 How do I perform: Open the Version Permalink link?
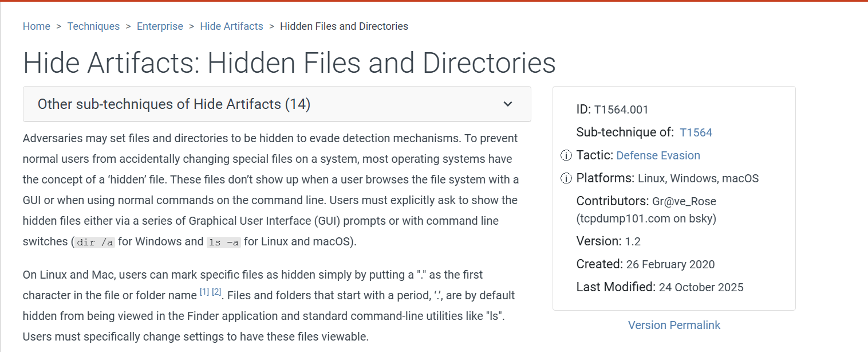pos(674,325)
